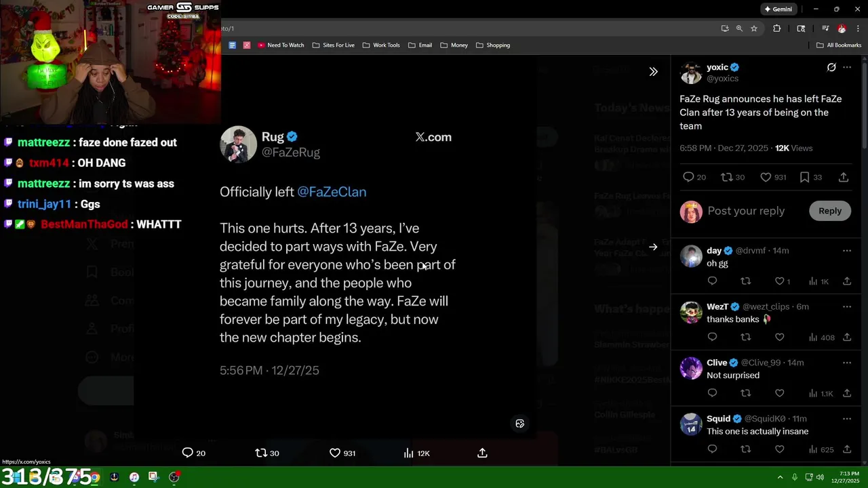Screen dimensions: 868x488
Task: Reply to WezT's "thanks banks" comment
Action: (x=712, y=338)
